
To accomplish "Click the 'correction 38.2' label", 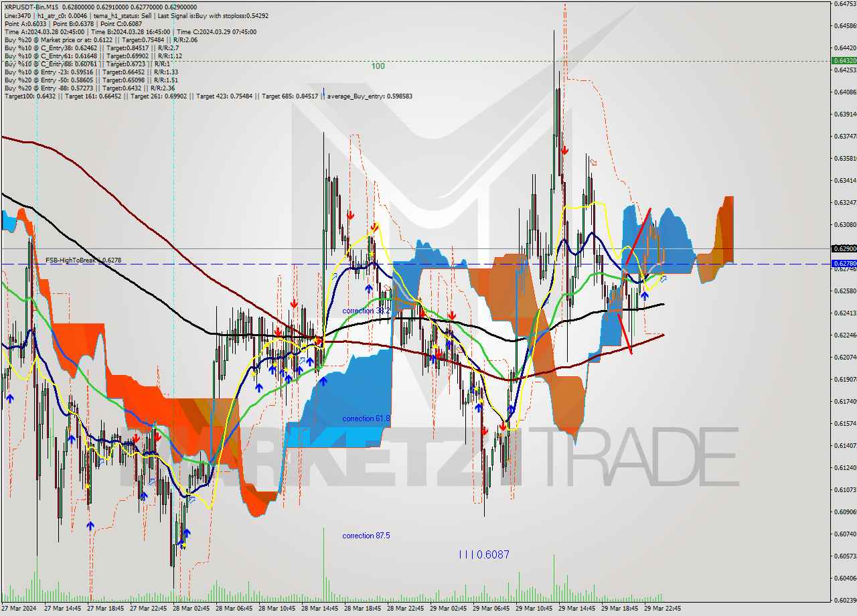I will pyautogui.click(x=366, y=311).
